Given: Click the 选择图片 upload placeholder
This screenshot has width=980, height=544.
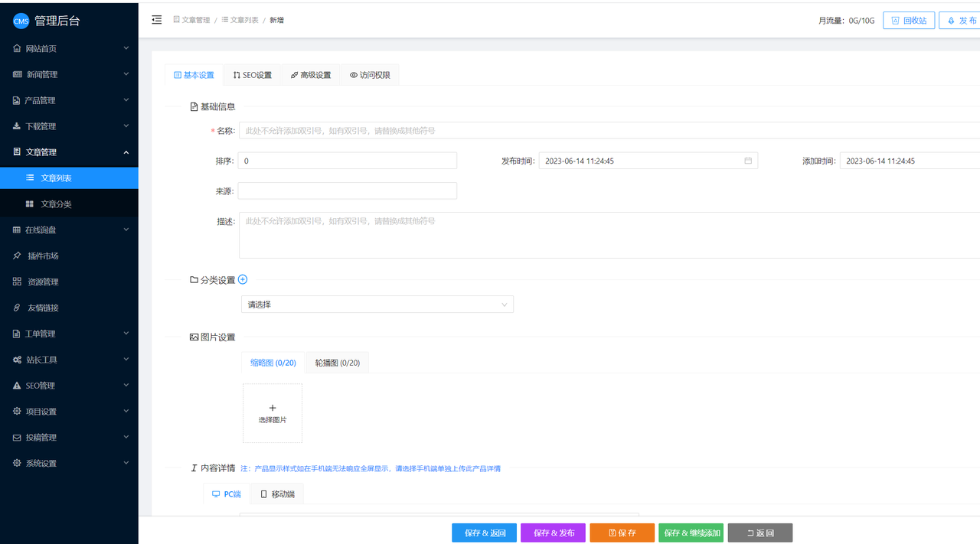Looking at the screenshot, I should point(273,413).
